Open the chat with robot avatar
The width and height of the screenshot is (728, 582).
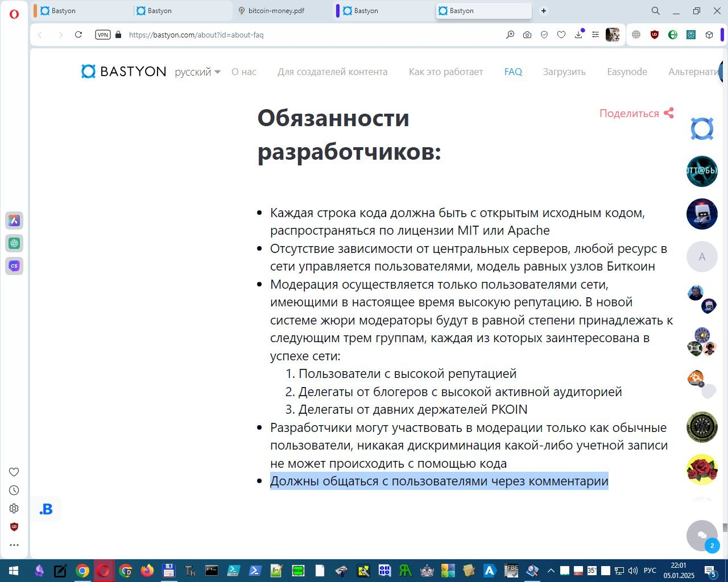pyautogui.click(x=702, y=214)
